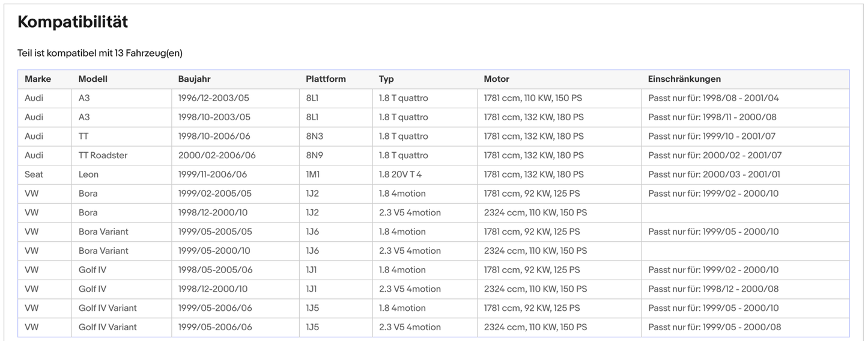Screen dimensions: 868x341
Task: Click restriction "Passt nur für: 1998/08 - 2001/04"
Action: click(x=713, y=98)
